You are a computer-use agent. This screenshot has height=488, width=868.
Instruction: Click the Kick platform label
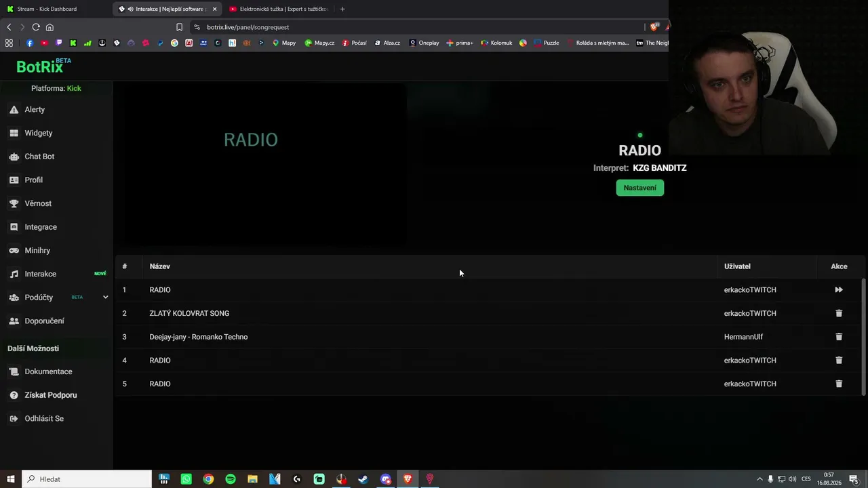pyautogui.click(x=74, y=88)
